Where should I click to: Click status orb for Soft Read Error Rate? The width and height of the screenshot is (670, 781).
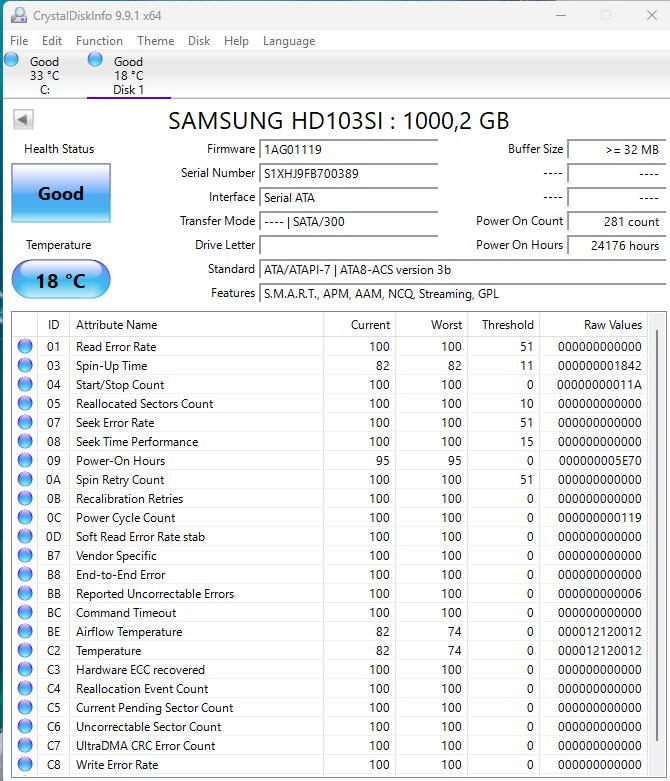pyautogui.click(x=25, y=536)
